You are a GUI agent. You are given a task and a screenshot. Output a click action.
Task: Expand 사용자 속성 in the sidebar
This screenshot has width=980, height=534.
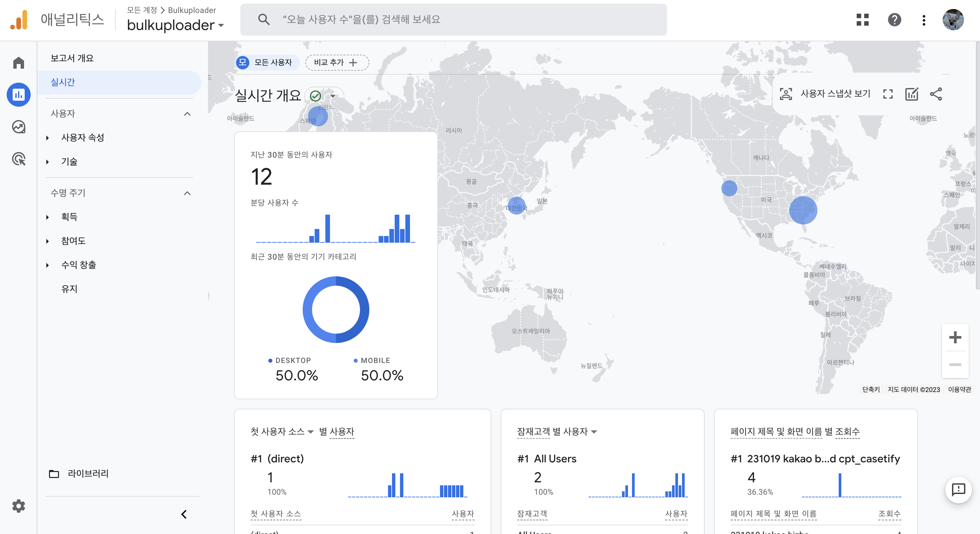tap(48, 138)
